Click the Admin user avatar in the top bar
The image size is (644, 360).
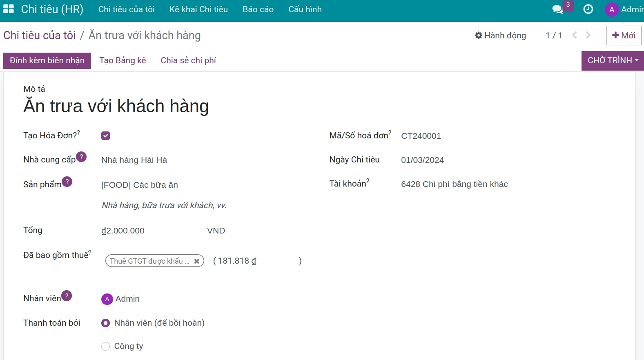pyautogui.click(x=611, y=9)
